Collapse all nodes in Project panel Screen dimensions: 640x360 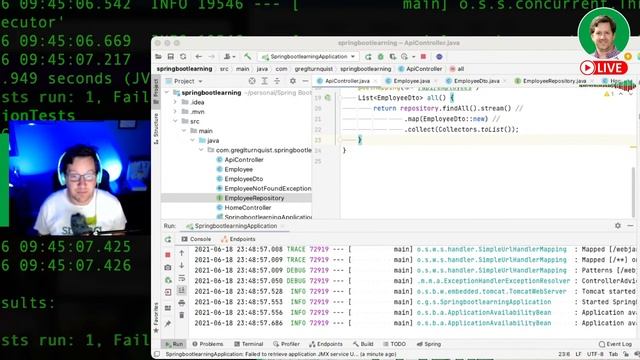click(277, 81)
